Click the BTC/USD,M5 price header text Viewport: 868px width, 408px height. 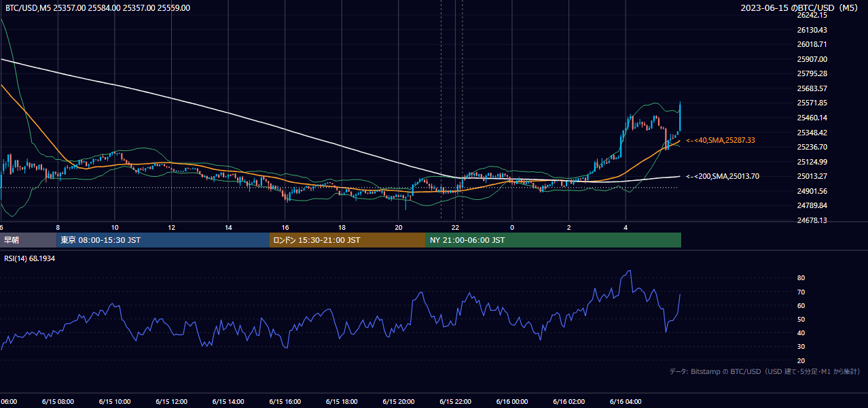(96, 8)
